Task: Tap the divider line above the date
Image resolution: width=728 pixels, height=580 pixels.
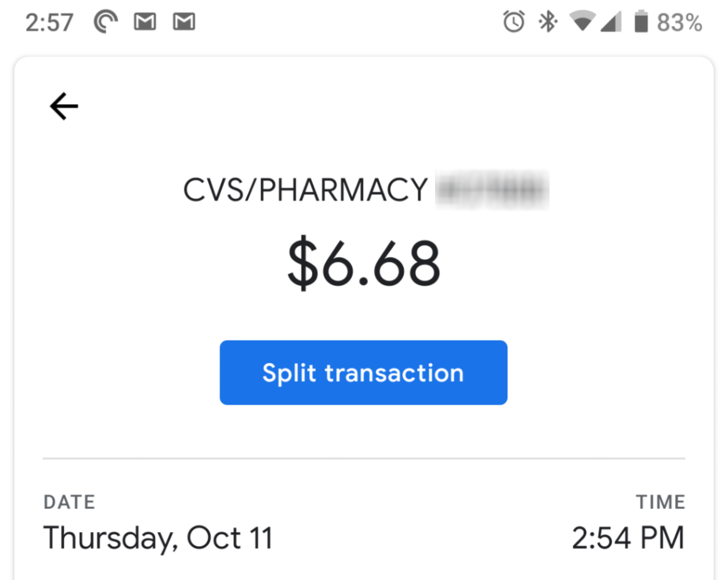Action: pyautogui.click(x=364, y=459)
